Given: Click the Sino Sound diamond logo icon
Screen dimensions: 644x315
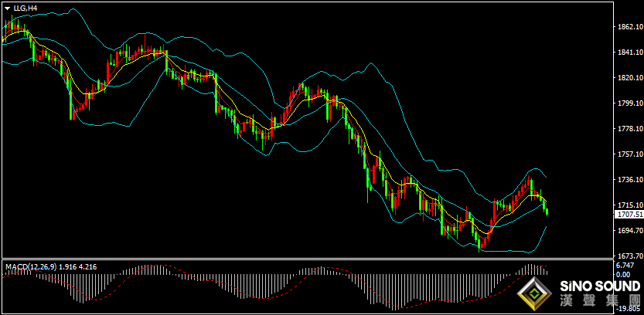Looking at the screenshot, I should 534,293.
